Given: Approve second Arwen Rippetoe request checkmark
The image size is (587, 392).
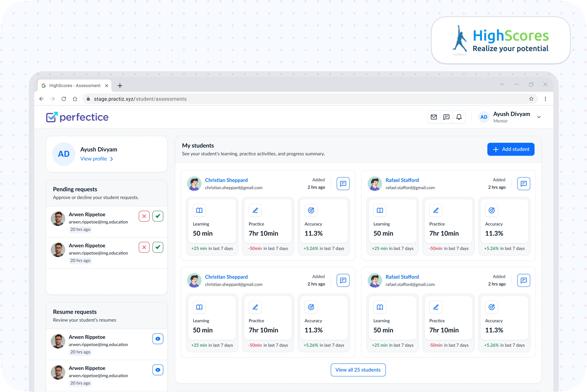Looking at the screenshot, I should click(158, 247).
